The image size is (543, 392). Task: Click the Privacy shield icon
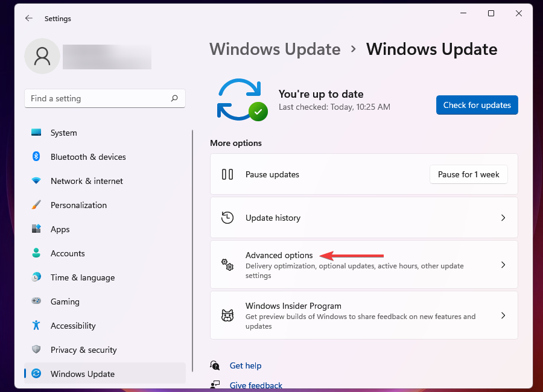[x=36, y=349]
